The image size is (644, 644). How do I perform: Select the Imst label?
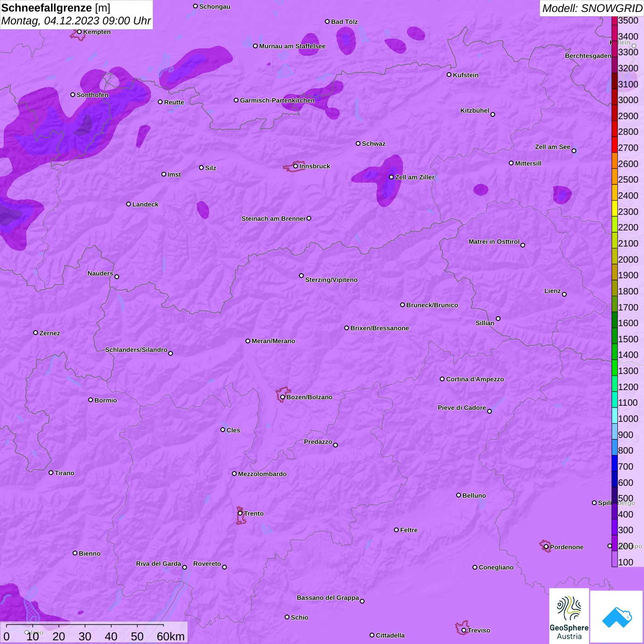pos(174,174)
